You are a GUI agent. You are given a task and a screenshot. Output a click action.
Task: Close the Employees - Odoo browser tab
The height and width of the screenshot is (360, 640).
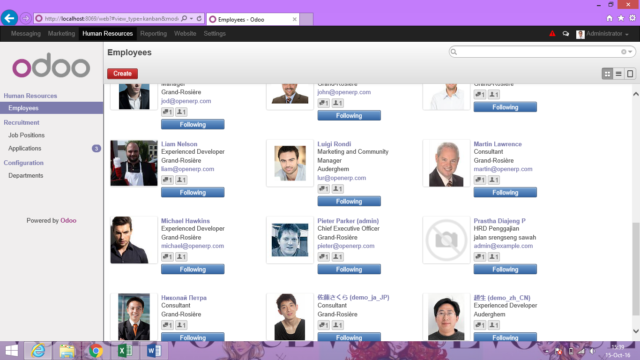point(294,19)
